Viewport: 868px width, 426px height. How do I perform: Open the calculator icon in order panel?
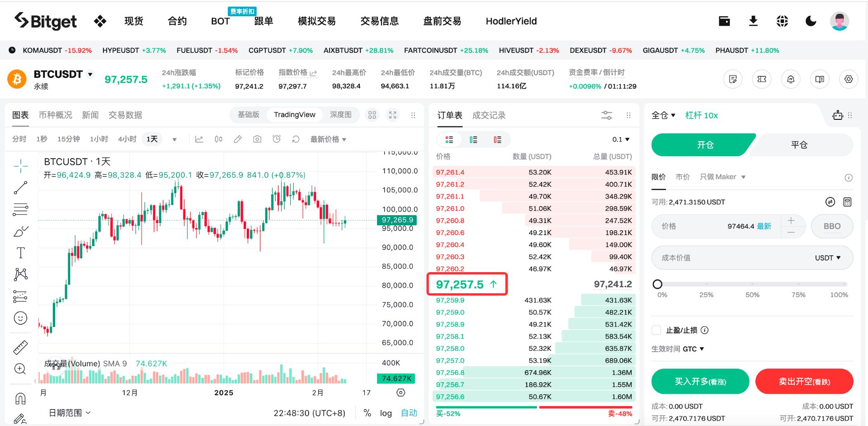tap(847, 202)
